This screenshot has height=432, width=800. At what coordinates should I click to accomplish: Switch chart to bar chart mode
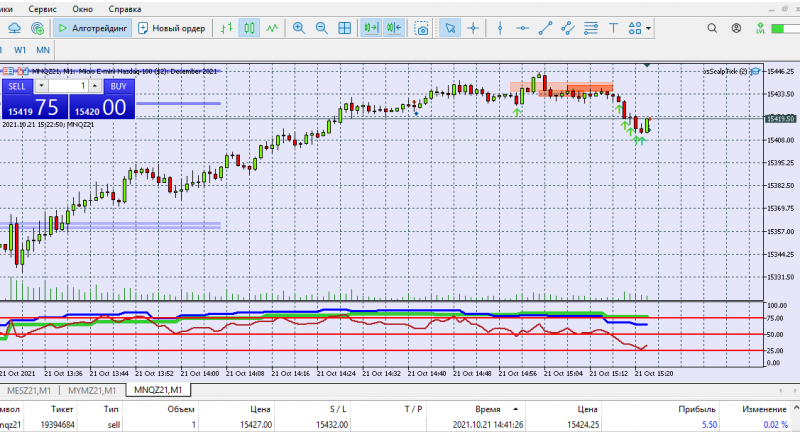[227, 28]
